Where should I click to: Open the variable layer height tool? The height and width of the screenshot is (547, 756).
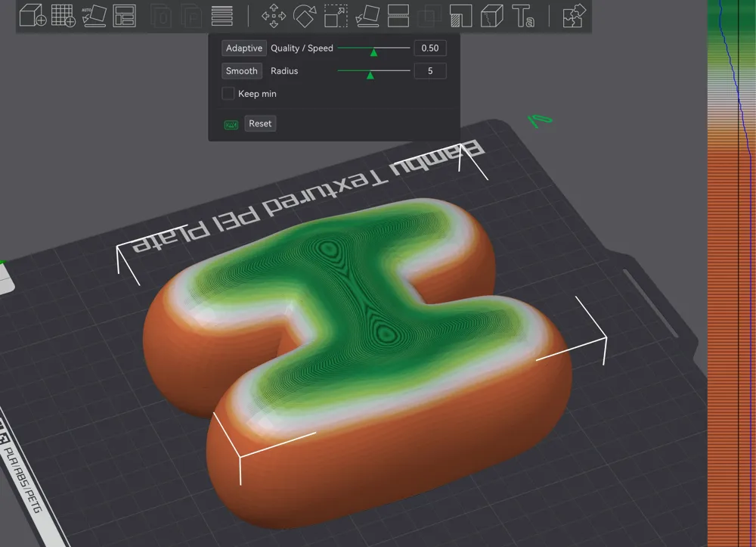point(223,16)
